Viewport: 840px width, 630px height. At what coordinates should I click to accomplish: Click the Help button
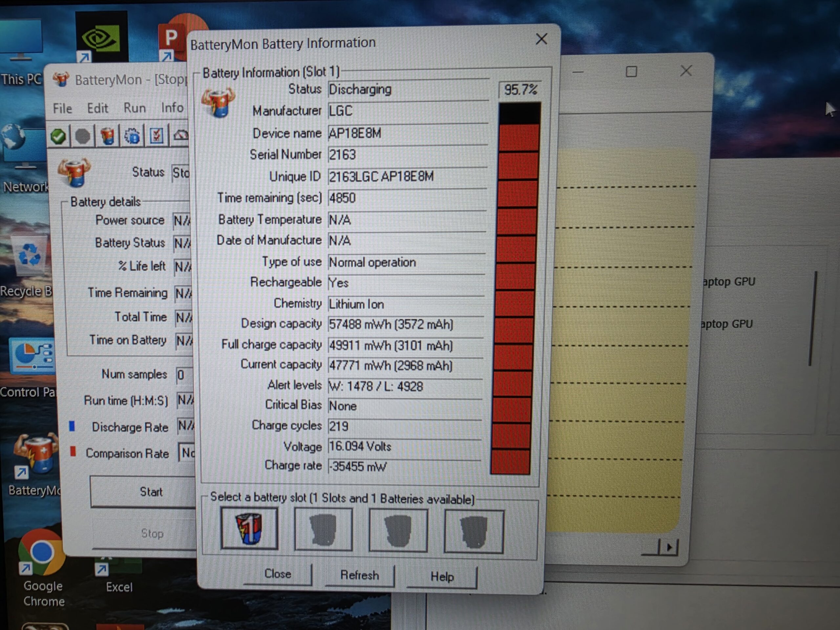click(x=442, y=577)
